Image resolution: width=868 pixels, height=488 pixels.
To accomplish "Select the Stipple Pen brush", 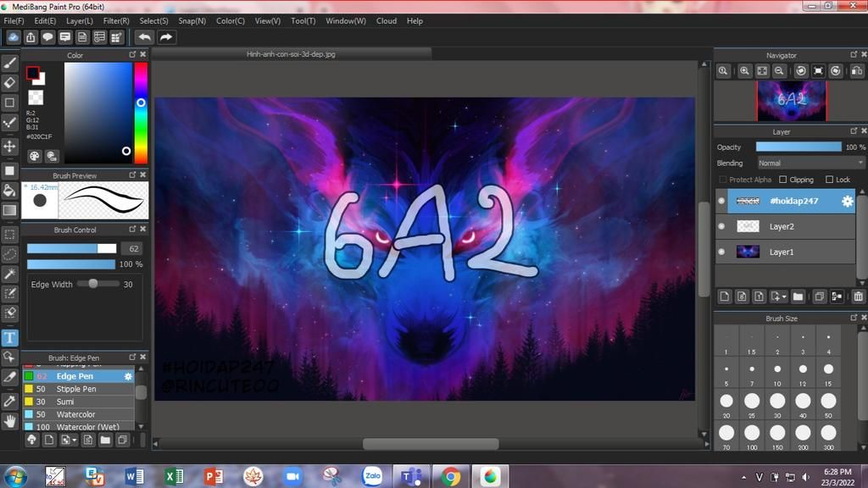I will 79,389.
